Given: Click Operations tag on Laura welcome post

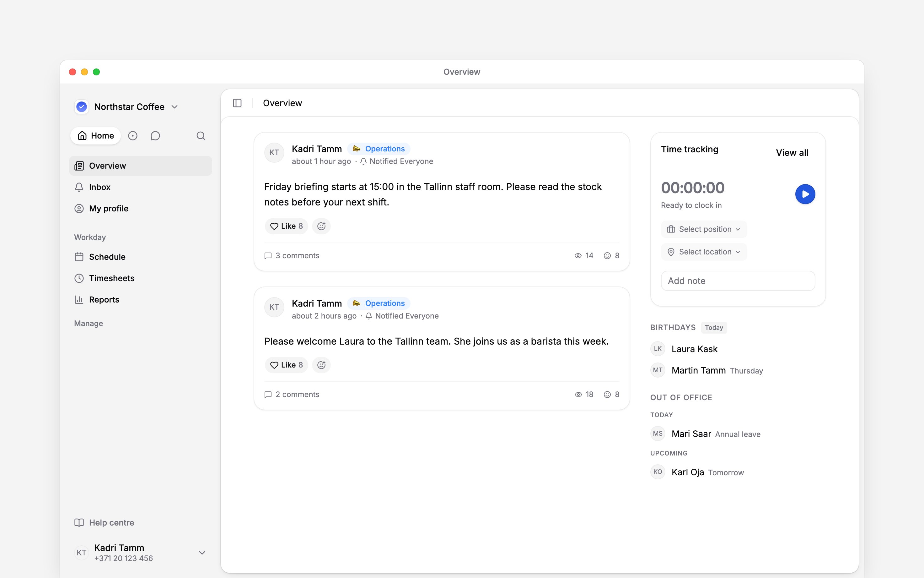Looking at the screenshot, I should (379, 303).
